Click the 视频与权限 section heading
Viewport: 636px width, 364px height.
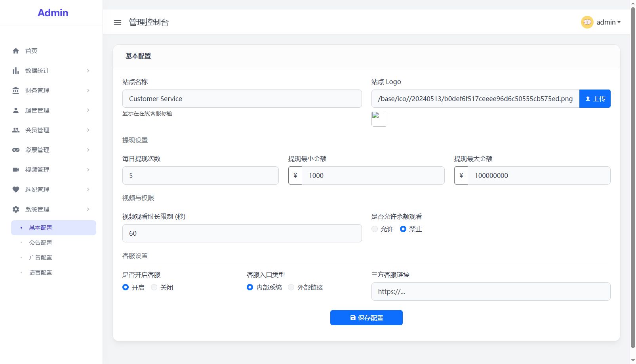click(138, 198)
